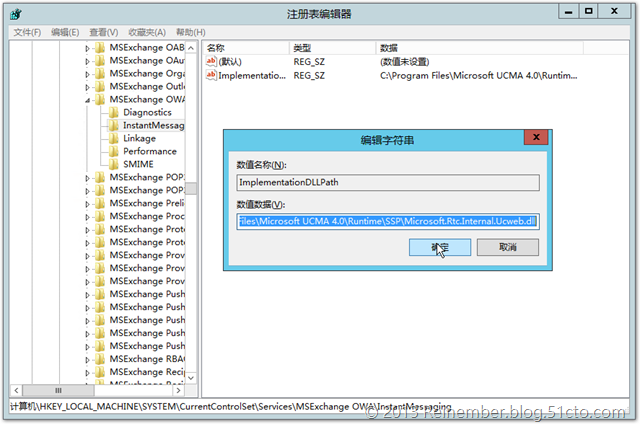This screenshot has height=424, width=640.
Task: Expand the MSExchange OAB tree node
Action: [x=88, y=48]
